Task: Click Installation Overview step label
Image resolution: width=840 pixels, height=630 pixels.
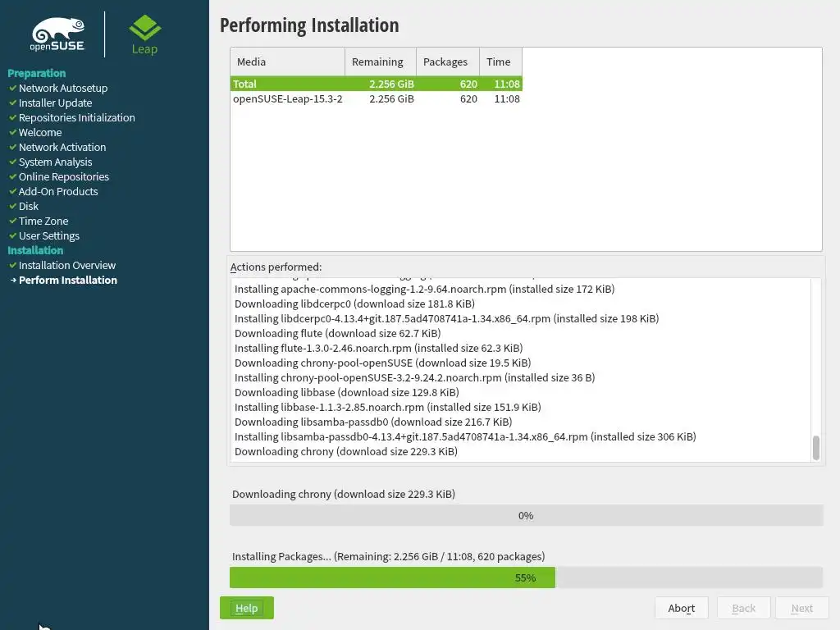Action: click(67, 265)
